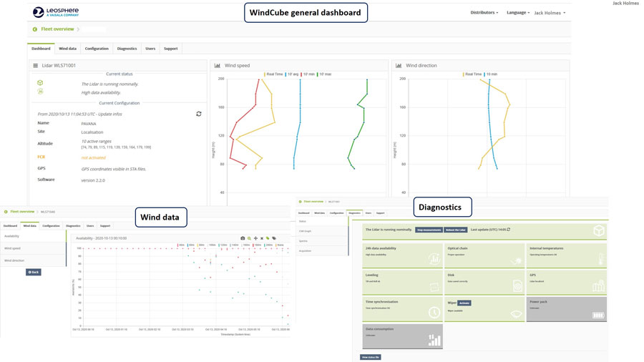Image resolution: width=644 pixels, height=362 pixels.
Task: Click the laser icon in Optical chain tile
Action: (x=516, y=261)
